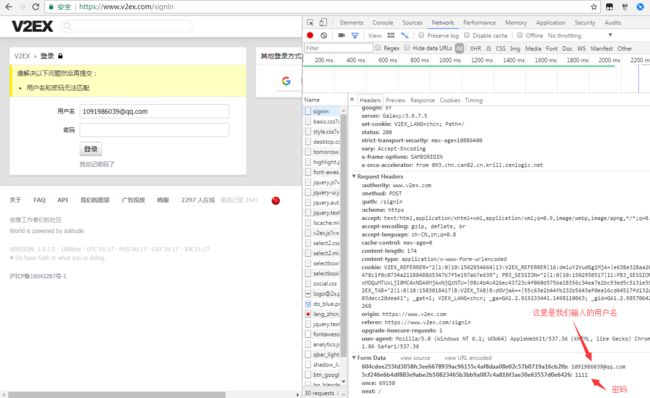The image size is (650, 398).
Task: Switch to the Application tab
Action: pyautogui.click(x=551, y=22)
